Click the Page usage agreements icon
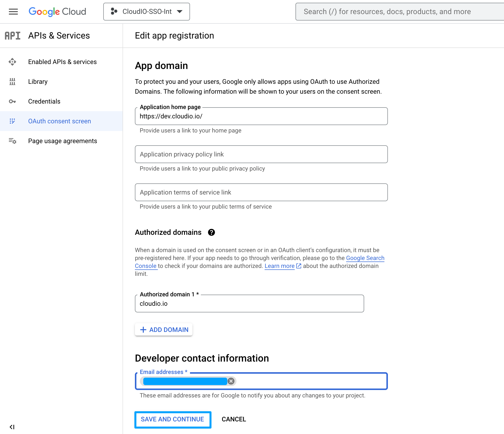Viewport: 504px width, 434px height. click(x=12, y=141)
